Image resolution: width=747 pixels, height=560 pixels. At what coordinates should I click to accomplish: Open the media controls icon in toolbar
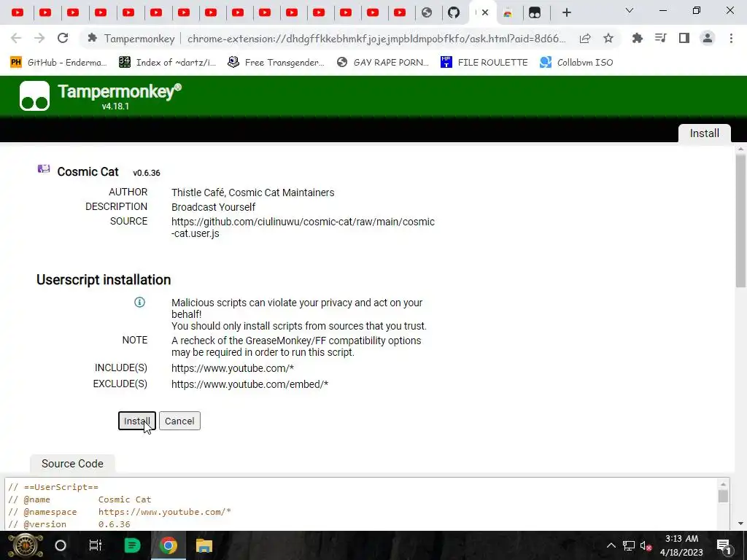[660, 38]
